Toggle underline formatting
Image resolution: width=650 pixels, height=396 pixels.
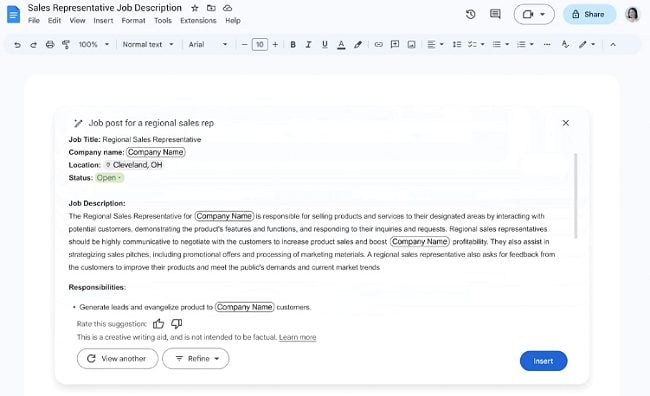click(x=325, y=44)
